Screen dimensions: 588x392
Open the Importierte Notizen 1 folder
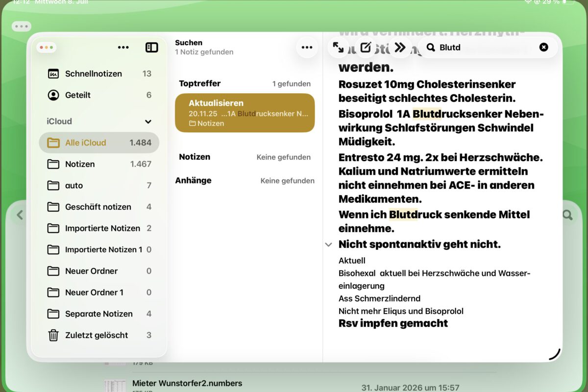point(99,249)
